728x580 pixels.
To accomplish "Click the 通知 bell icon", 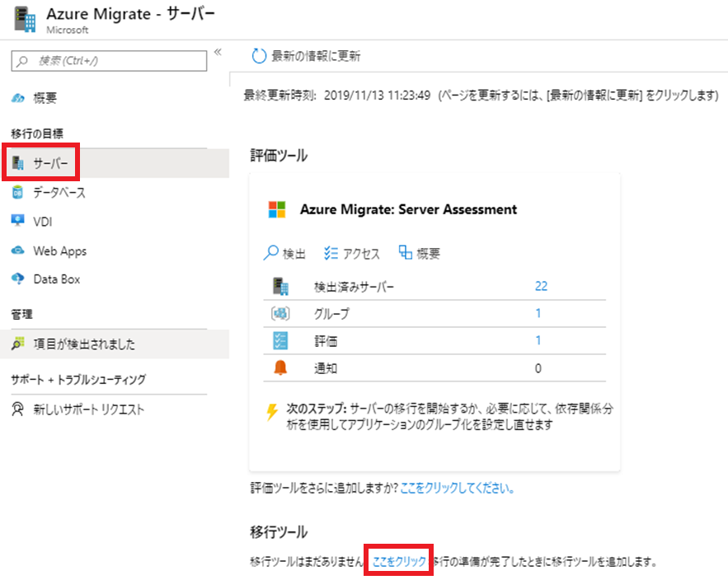I will tap(280, 367).
